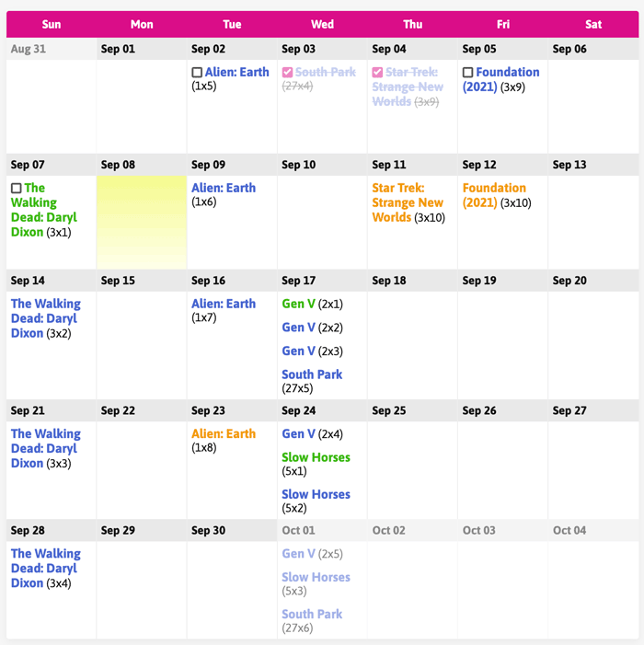644x645 pixels.
Task: Uncheck Star Trek: Strange New Worlds 3x9
Action: 377,73
